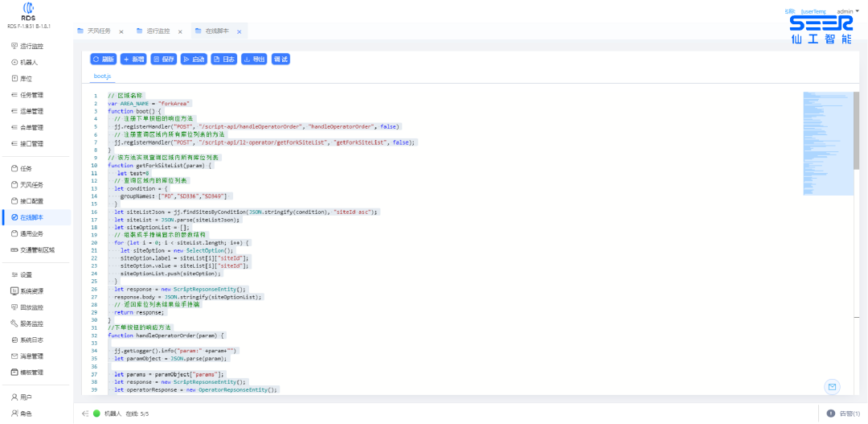Click the 导出 export button
The width and height of the screenshot is (868, 424).
tap(254, 59)
